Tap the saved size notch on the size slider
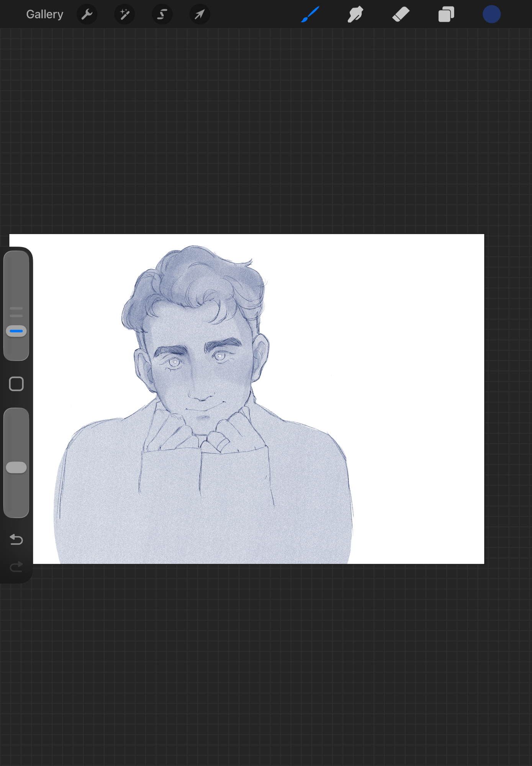Screen dimensions: 532x766 (16, 308)
